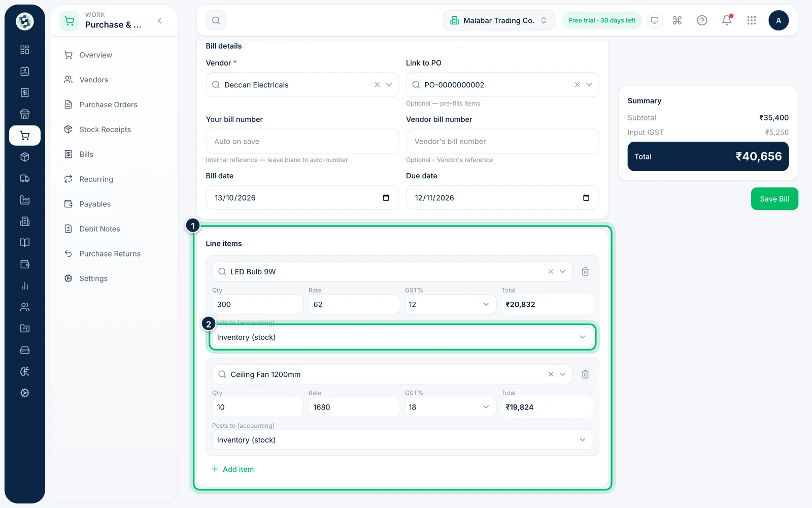Select the shopping cart icon in left rail
The image size is (812, 508).
pyautogui.click(x=24, y=136)
